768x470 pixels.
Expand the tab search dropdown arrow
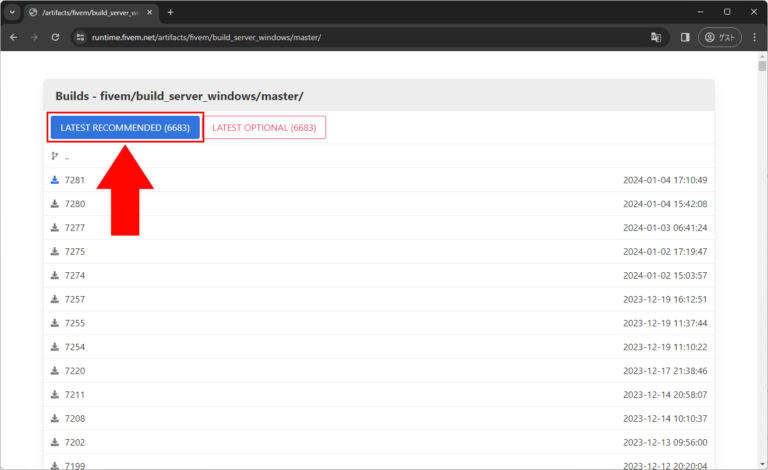tap(13, 12)
